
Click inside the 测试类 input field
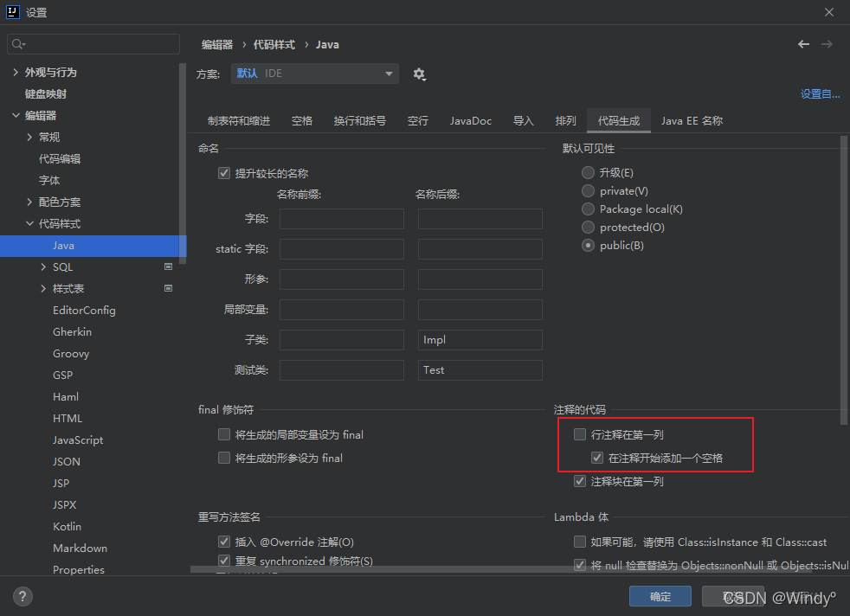341,369
